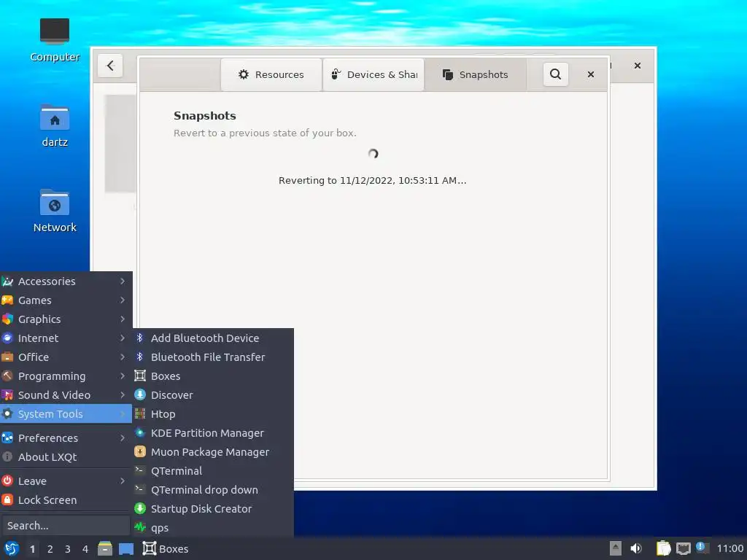Expand the Internet submenu

click(66, 338)
